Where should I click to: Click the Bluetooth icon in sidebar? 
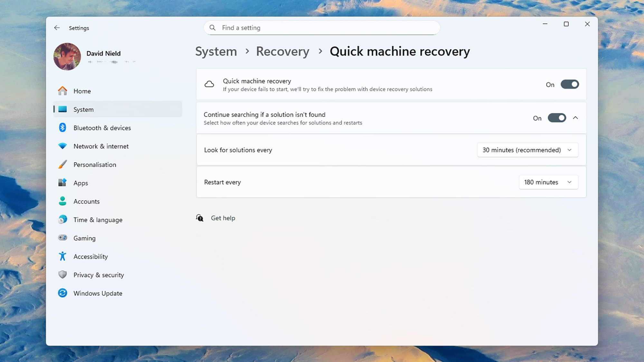click(62, 128)
